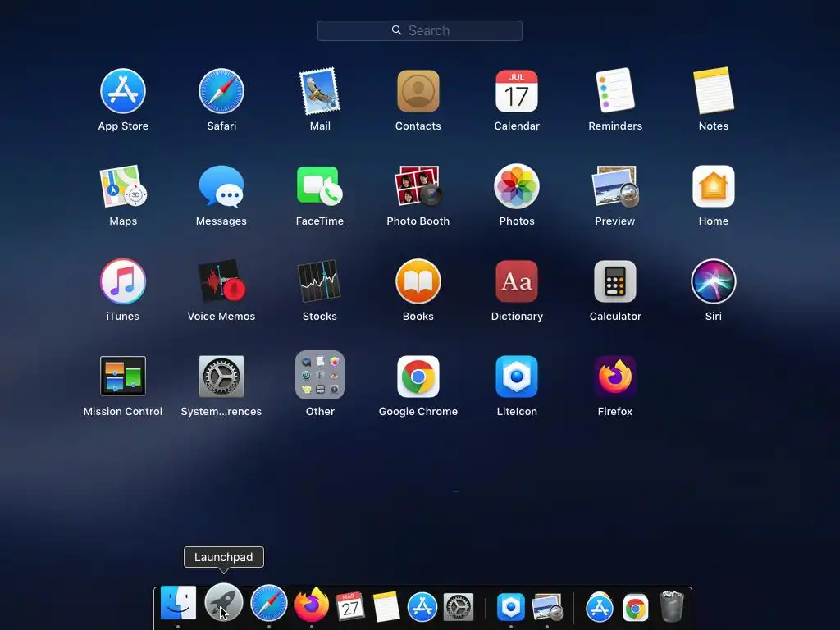The width and height of the screenshot is (840, 630).
Task: Open App Store from the Launchpad grid
Action: click(123, 91)
